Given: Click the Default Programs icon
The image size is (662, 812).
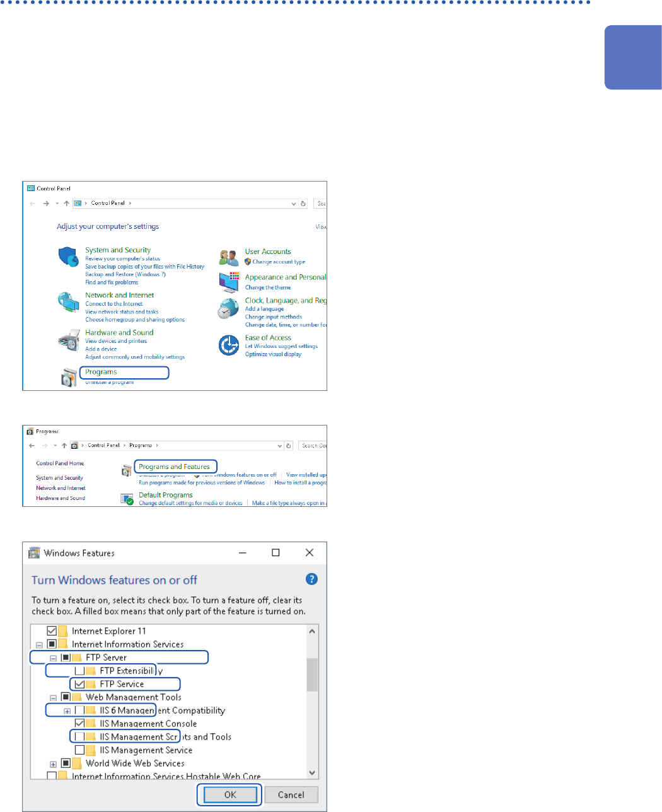Looking at the screenshot, I should pyautogui.click(x=127, y=499).
